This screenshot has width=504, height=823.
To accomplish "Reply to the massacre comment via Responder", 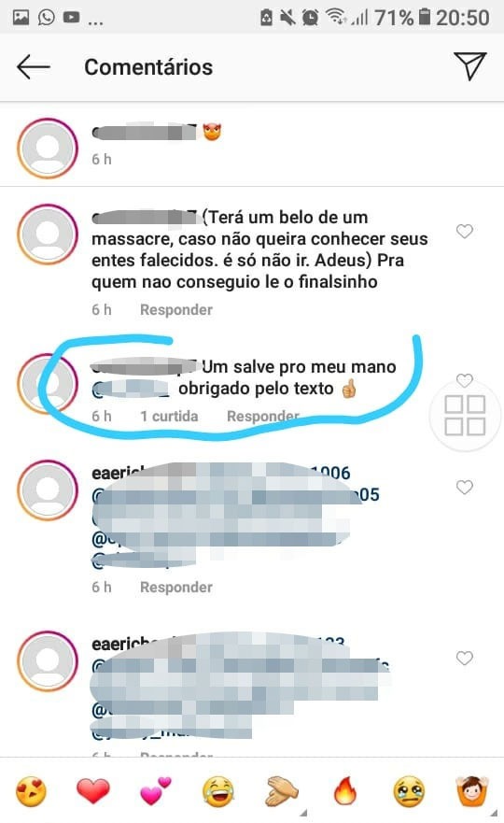I will [x=176, y=309].
